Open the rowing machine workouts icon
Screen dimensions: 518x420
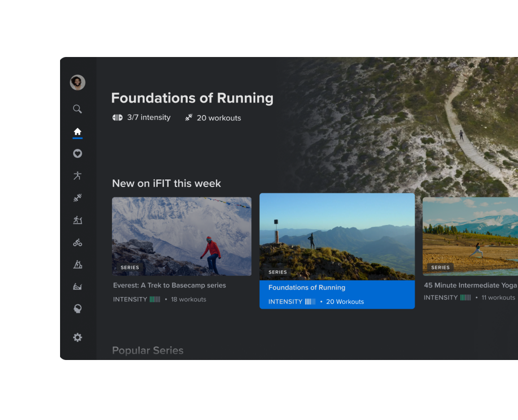[78, 286]
